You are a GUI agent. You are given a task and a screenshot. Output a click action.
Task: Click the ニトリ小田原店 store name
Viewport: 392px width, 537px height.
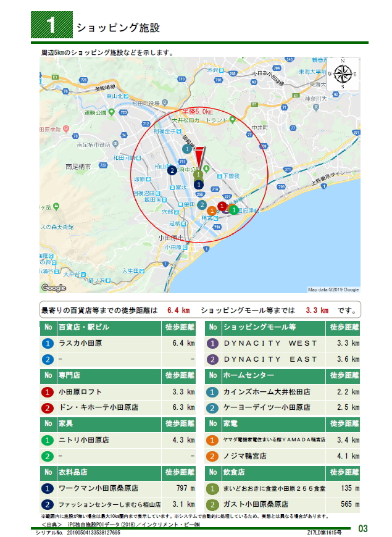84,440
